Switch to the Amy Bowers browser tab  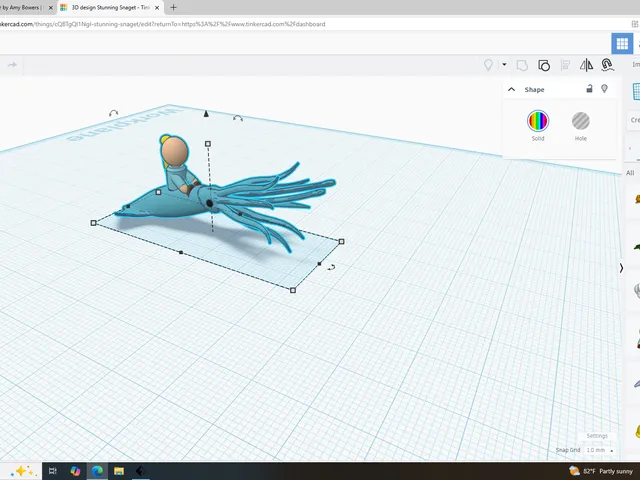tap(20, 7)
